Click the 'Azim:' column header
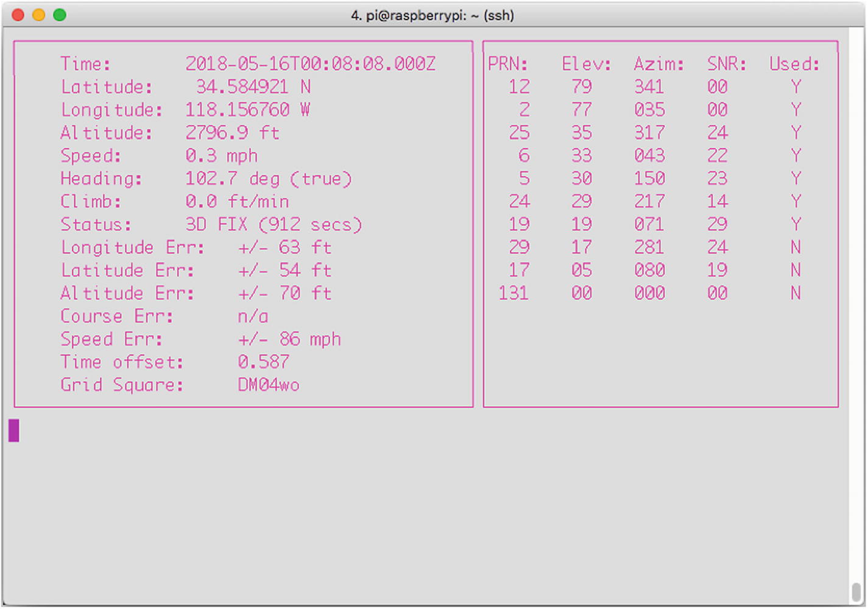868x609 pixels. tap(659, 64)
